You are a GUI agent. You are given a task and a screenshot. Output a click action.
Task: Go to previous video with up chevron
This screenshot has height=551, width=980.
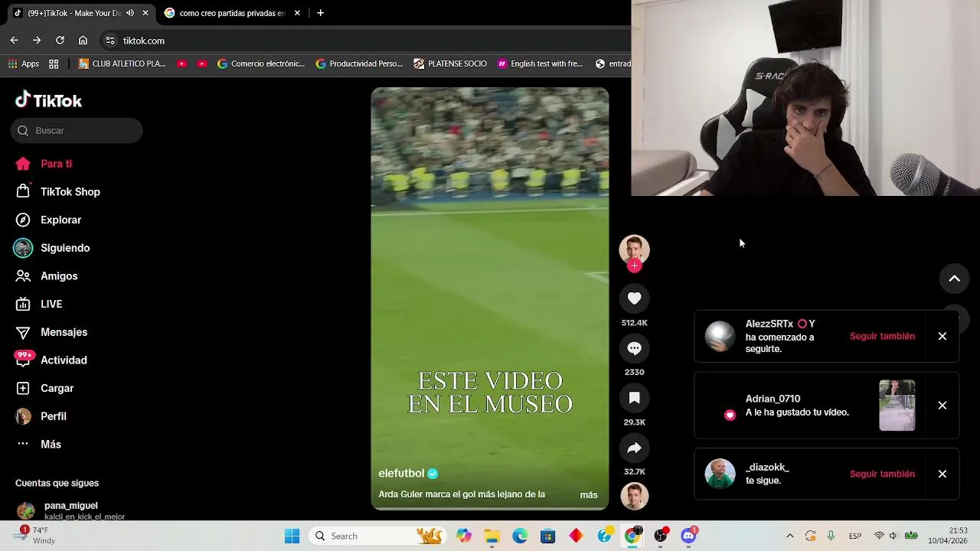[954, 279]
